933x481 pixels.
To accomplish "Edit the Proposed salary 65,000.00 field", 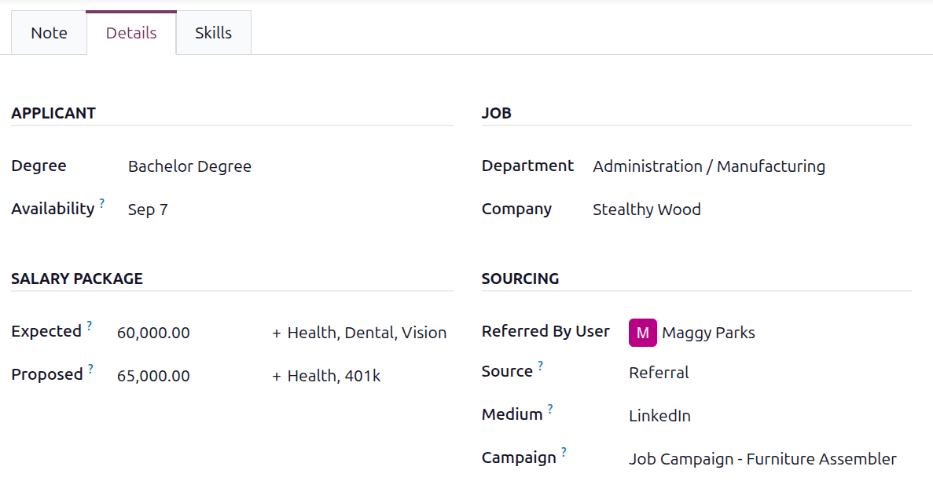I will click(188, 376).
